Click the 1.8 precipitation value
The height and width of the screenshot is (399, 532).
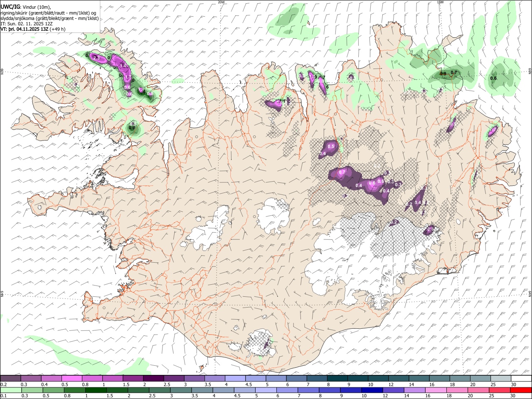123,66
